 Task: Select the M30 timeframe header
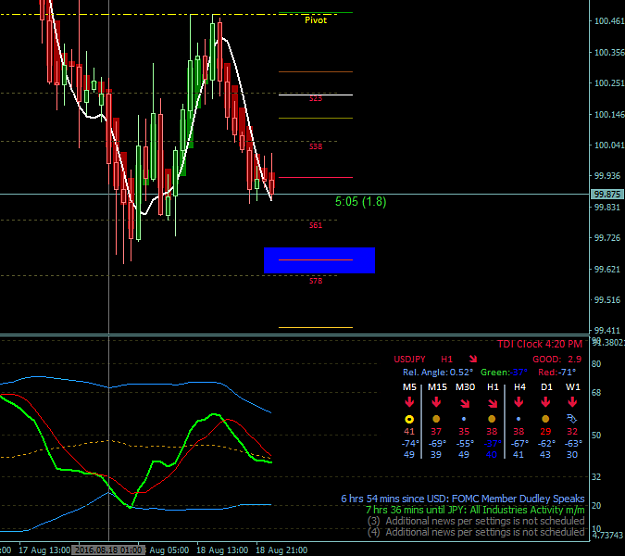click(x=465, y=387)
